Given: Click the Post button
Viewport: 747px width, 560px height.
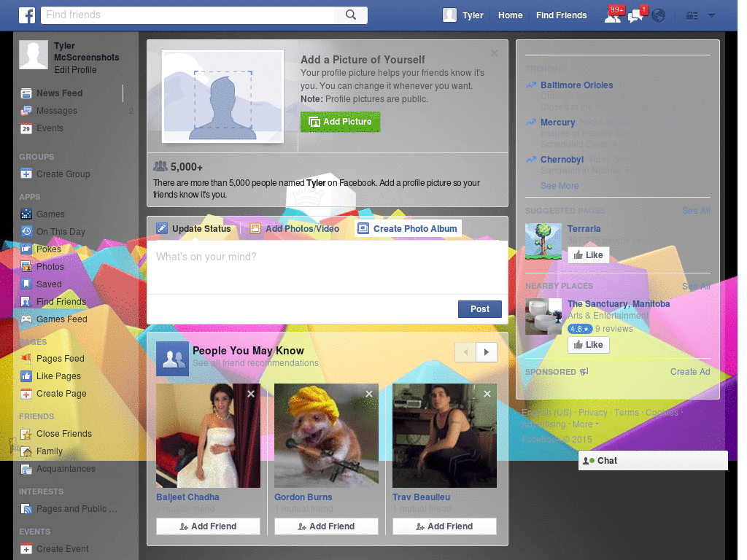Looking at the screenshot, I should coord(480,309).
